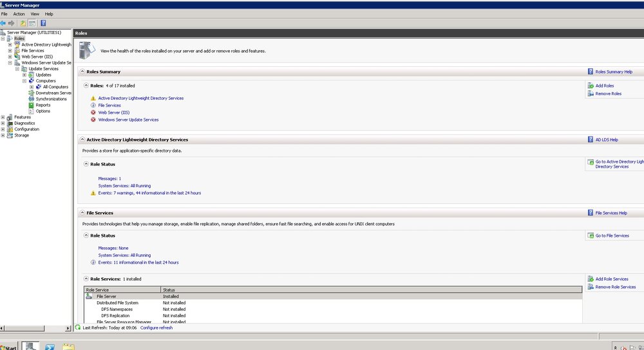This screenshot has height=350, width=644.
Task: Open the File menu
Action: point(4,14)
